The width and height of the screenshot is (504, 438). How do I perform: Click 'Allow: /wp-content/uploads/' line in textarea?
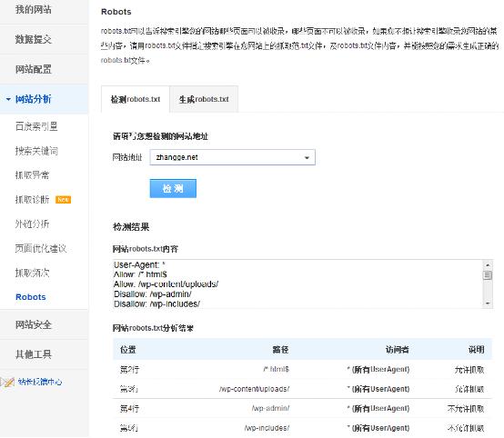click(x=166, y=284)
